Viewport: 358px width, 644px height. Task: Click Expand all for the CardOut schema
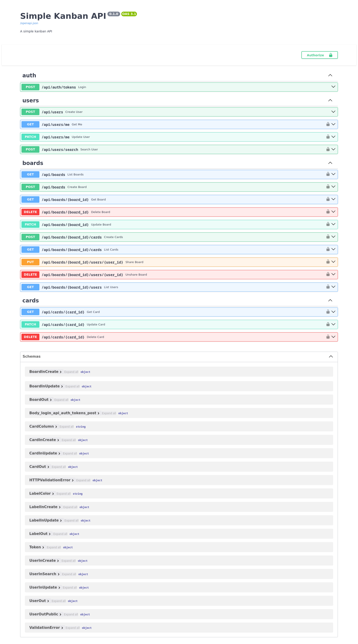click(59, 467)
